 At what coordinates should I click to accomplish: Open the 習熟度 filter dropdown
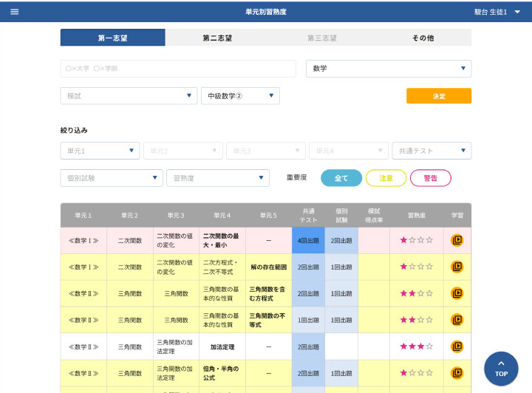(x=218, y=178)
